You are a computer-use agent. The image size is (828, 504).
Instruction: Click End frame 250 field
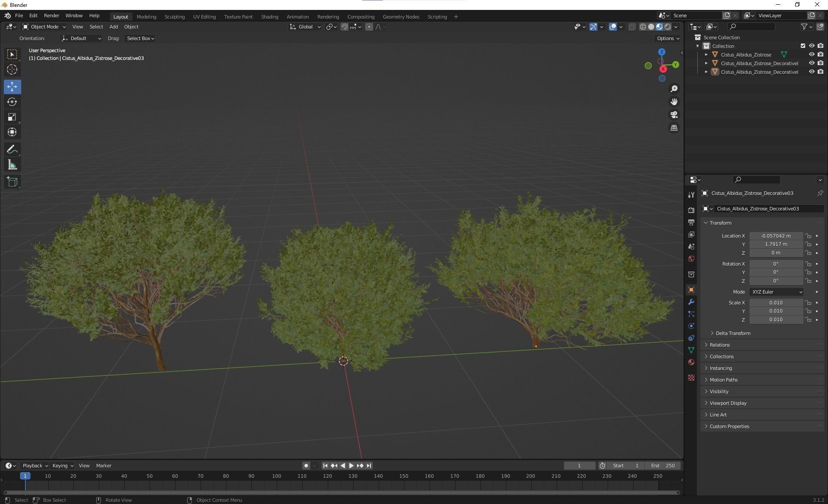[x=663, y=466]
